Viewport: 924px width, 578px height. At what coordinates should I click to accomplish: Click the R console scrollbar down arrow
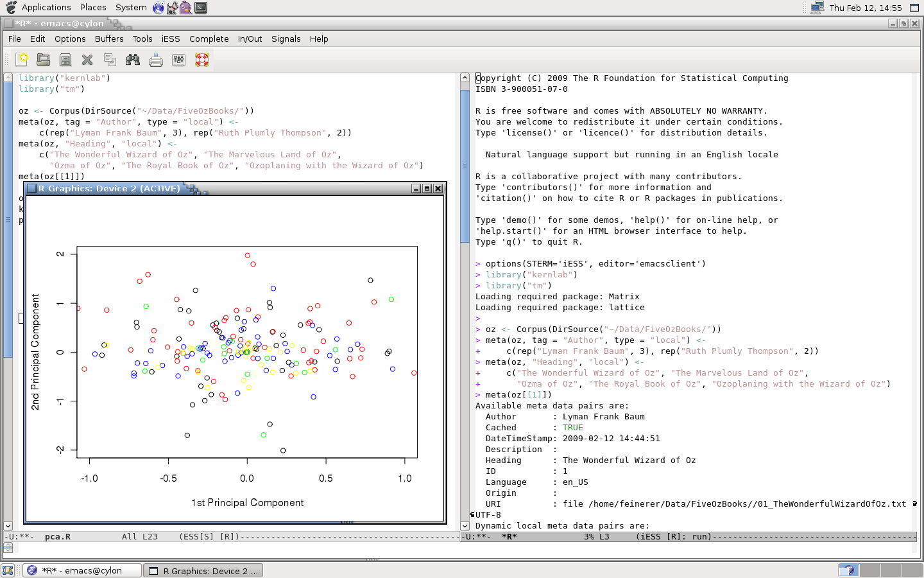pyautogui.click(x=465, y=526)
